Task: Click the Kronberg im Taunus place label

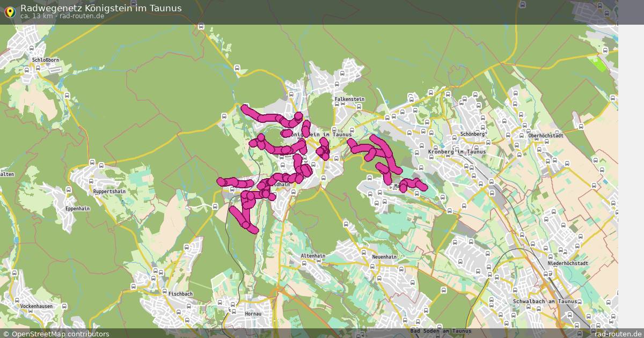Action: click(x=456, y=152)
